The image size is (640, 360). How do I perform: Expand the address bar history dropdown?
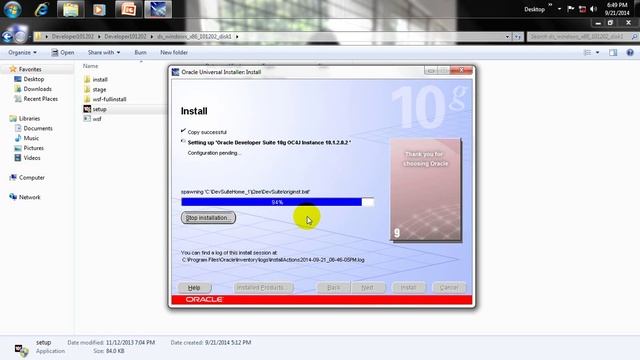(x=507, y=37)
